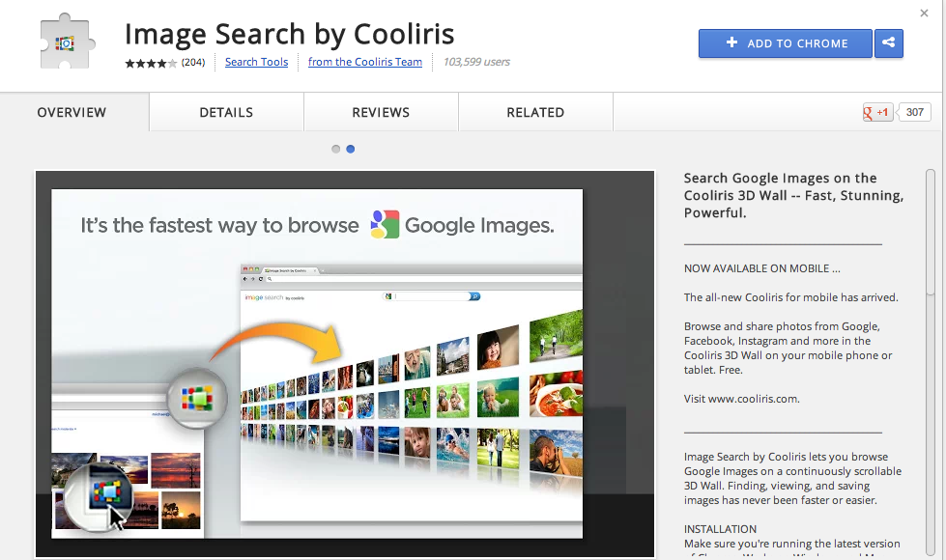Click the 307 +1 count bubble
The height and width of the screenshot is (560, 946).
tap(915, 112)
